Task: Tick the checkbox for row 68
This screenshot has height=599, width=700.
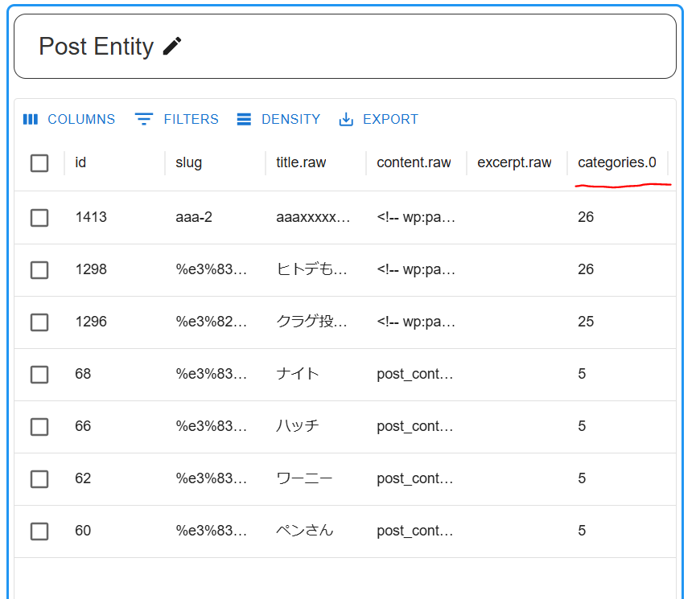Action: [x=39, y=374]
